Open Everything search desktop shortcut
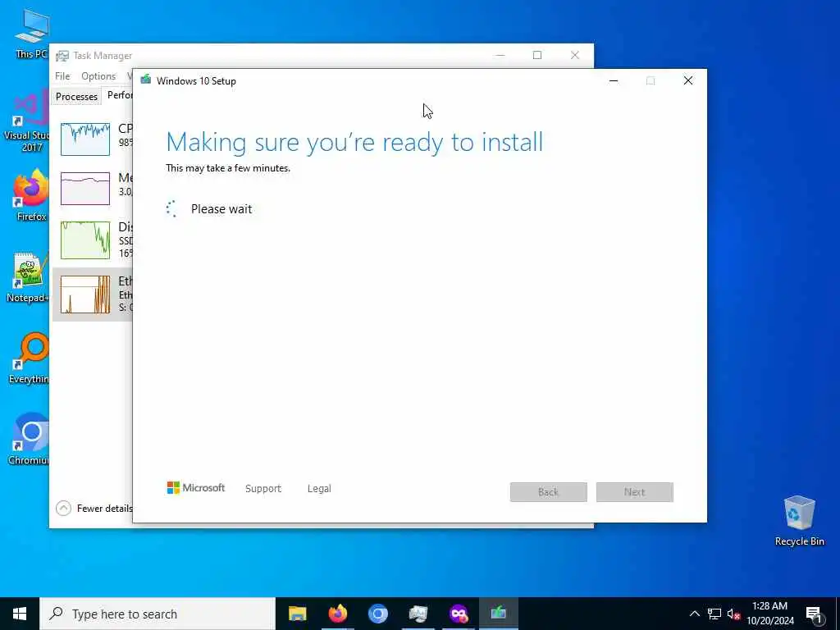Viewport: 840px width, 630px height. pos(30,358)
